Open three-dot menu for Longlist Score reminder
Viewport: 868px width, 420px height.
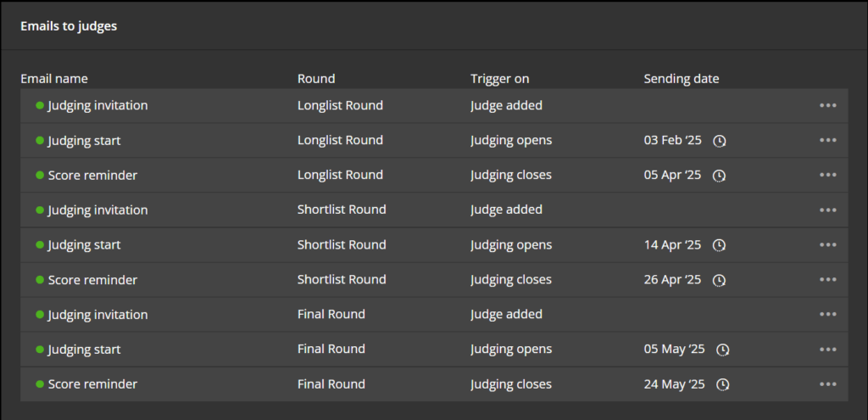[x=827, y=175]
